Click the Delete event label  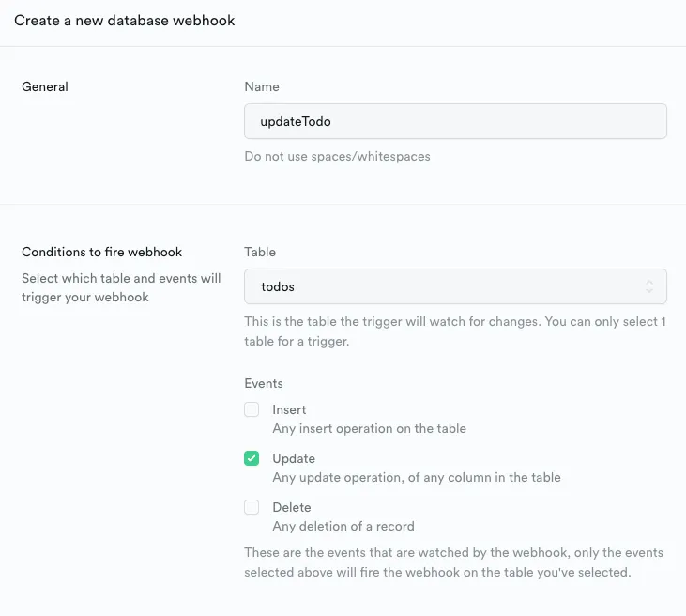pyautogui.click(x=292, y=507)
